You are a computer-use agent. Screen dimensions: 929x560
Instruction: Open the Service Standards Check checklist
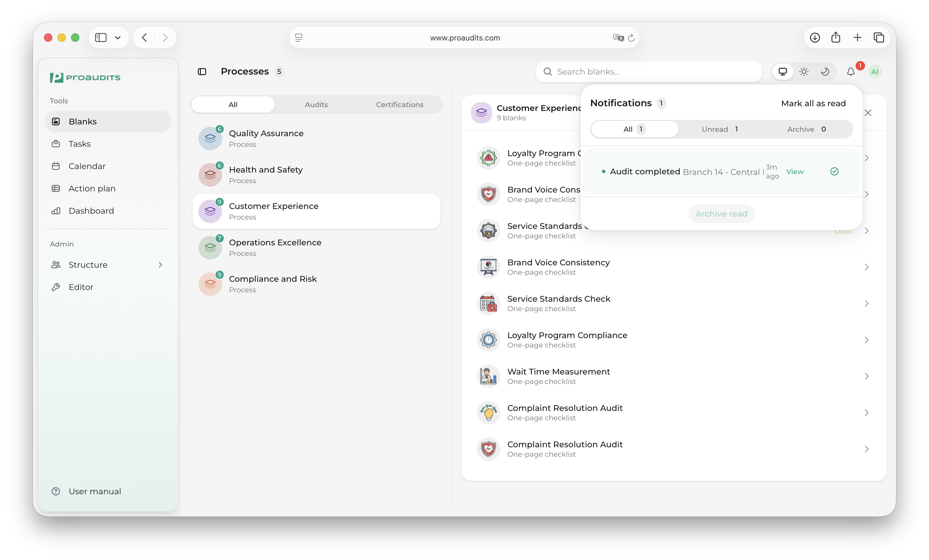[674, 304]
